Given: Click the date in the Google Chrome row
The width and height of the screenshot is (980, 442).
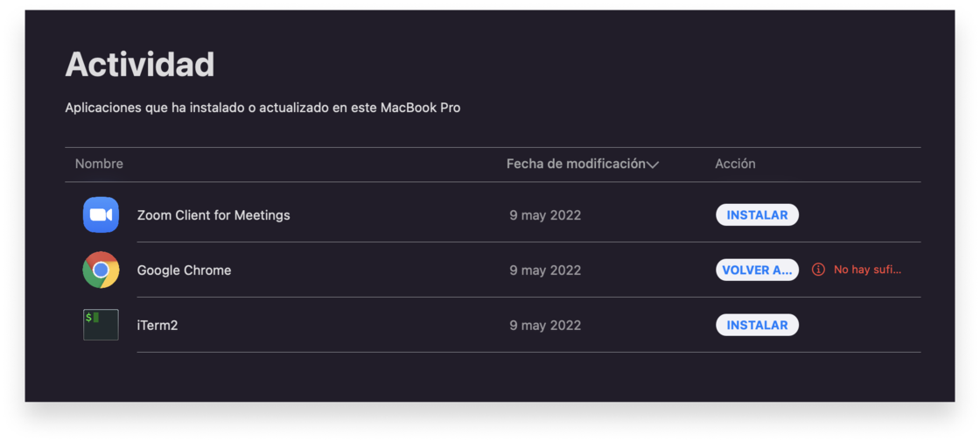Looking at the screenshot, I should (545, 270).
